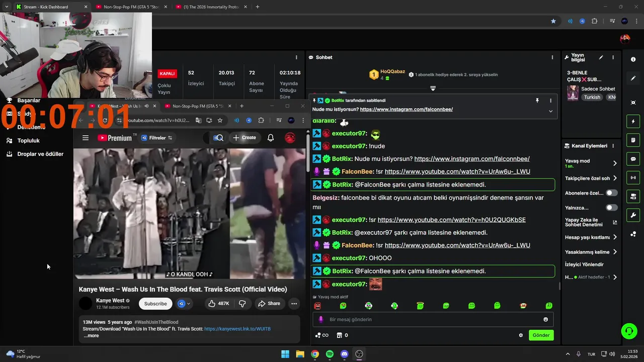Open stats panel three-dot menu
The height and width of the screenshot is (362, 644).
(x=296, y=57)
